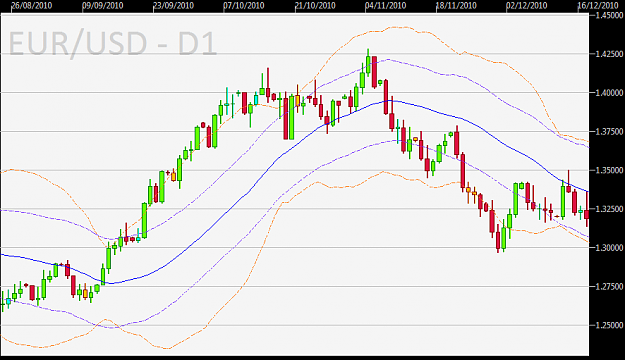The image size is (625, 360).
Task: Click the 16/12/2010 date label
Action: (x=598, y=6)
